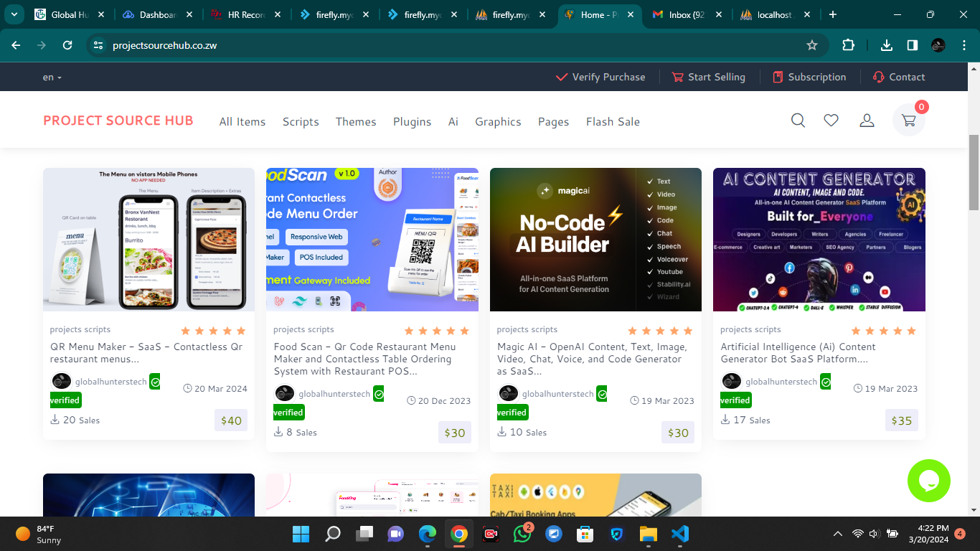The image size is (980, 551).
Task: Switch to the Inbox Gmail tab
Action: click(685, 14)
